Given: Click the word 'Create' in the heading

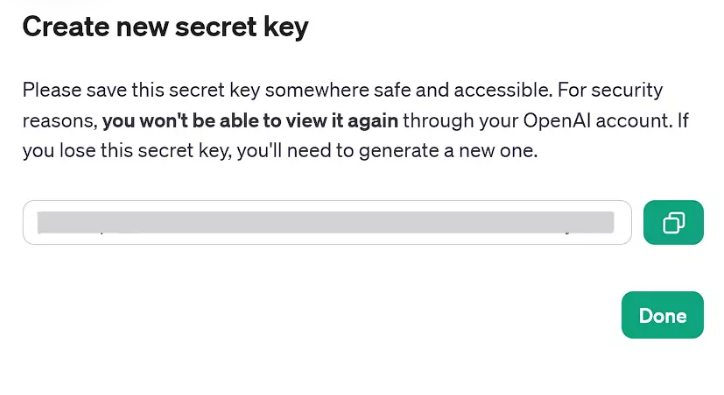Looking at the screenshot, I should (x=66, y=26).
